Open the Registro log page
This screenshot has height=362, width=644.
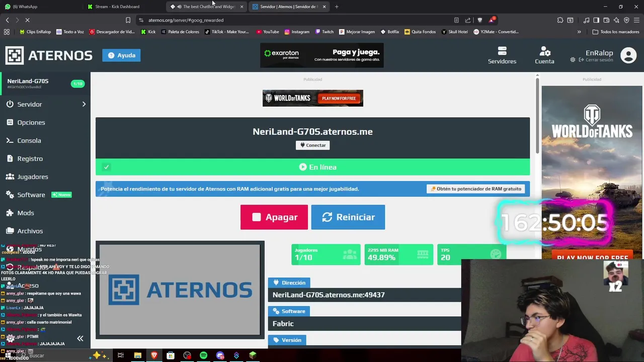30,158
